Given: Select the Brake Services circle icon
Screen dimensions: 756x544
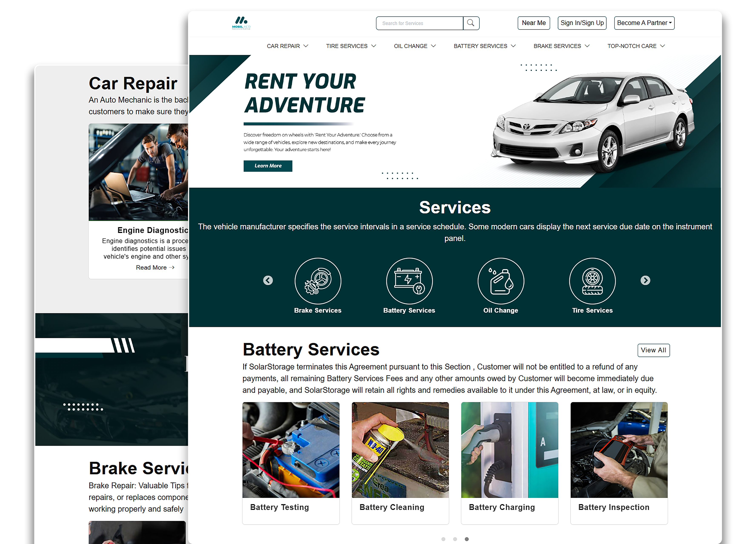Looking at the screenshot, I should pyautogui.click(x=318, y=281).
